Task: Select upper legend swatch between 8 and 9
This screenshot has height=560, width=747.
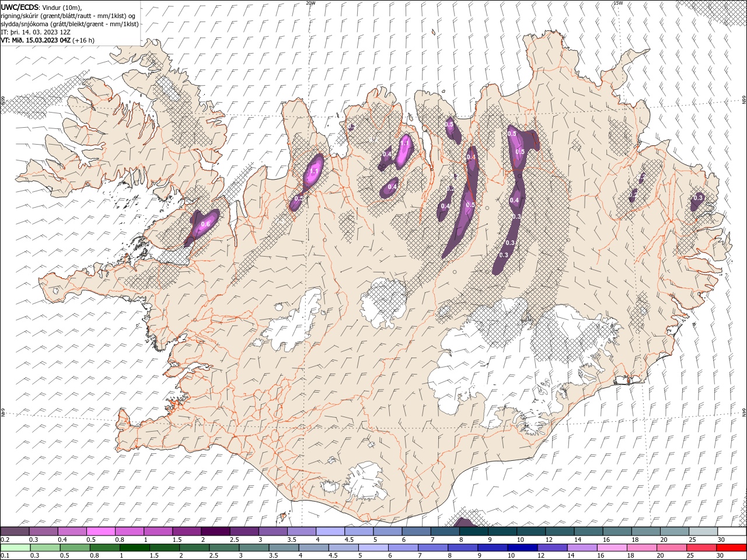Action: 474,531
